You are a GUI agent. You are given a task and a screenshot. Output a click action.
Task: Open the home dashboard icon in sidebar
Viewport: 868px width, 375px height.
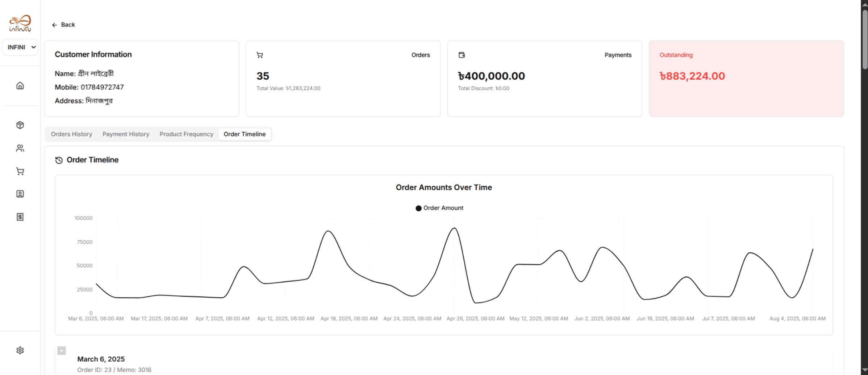point(20,86)
